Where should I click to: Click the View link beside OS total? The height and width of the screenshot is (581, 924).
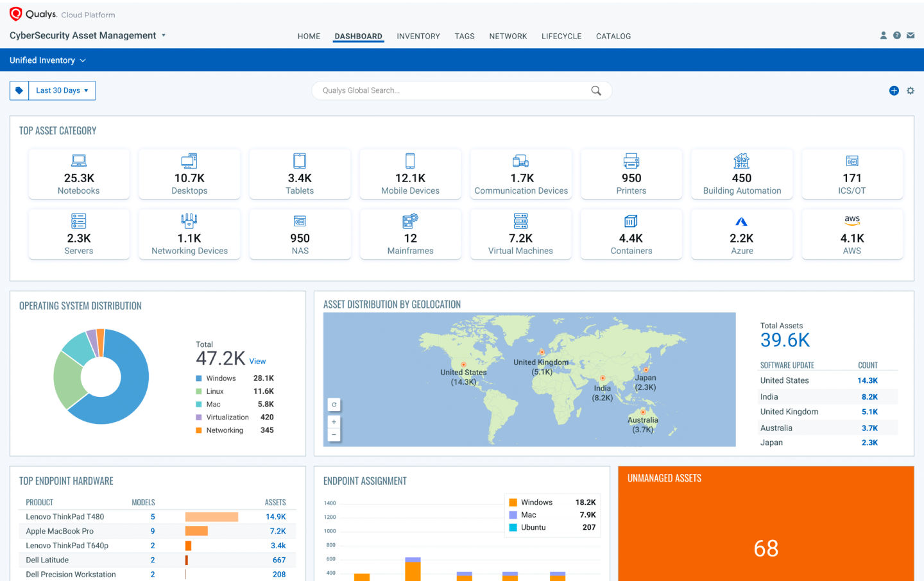(257, 361)
